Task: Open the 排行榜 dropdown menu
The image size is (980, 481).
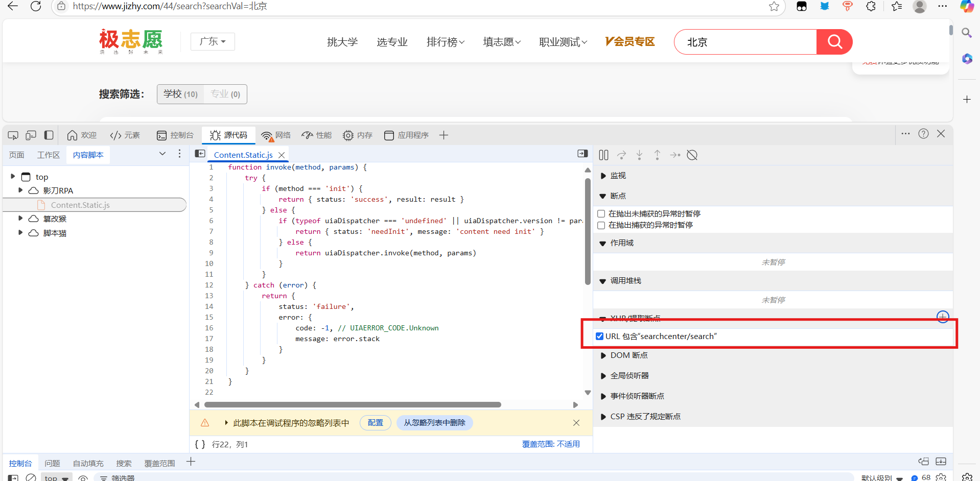Action: pyautogui.click(x=446, y=42)
